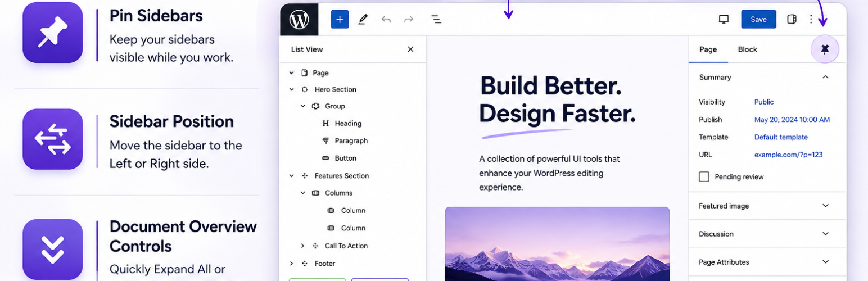
Task: Collapse the Group tree item
Action: (302, 106)
